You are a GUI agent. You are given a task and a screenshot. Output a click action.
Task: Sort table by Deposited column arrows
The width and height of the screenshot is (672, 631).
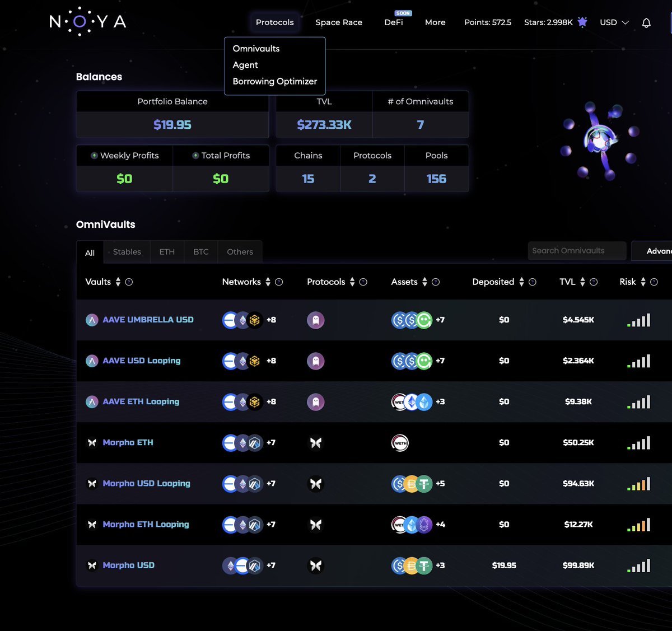pos(521,282)
